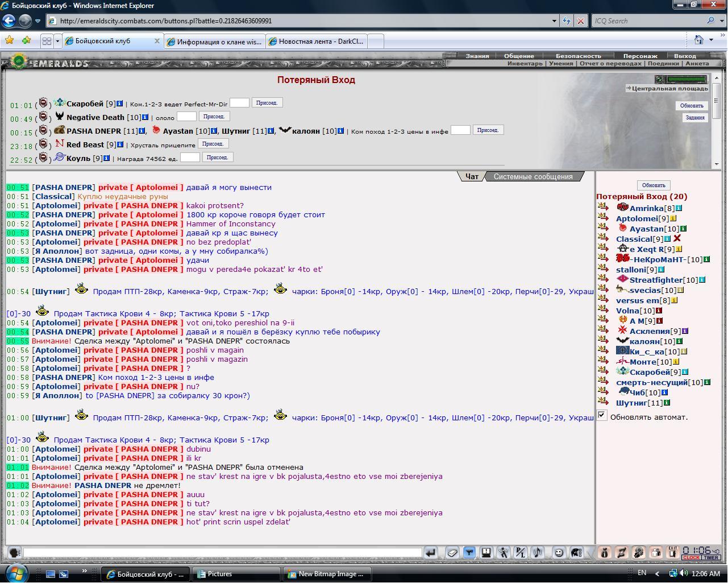Click IE Home icon
Image resolution: width=728 pixels, height=583 pixels.
coord(700,40)
